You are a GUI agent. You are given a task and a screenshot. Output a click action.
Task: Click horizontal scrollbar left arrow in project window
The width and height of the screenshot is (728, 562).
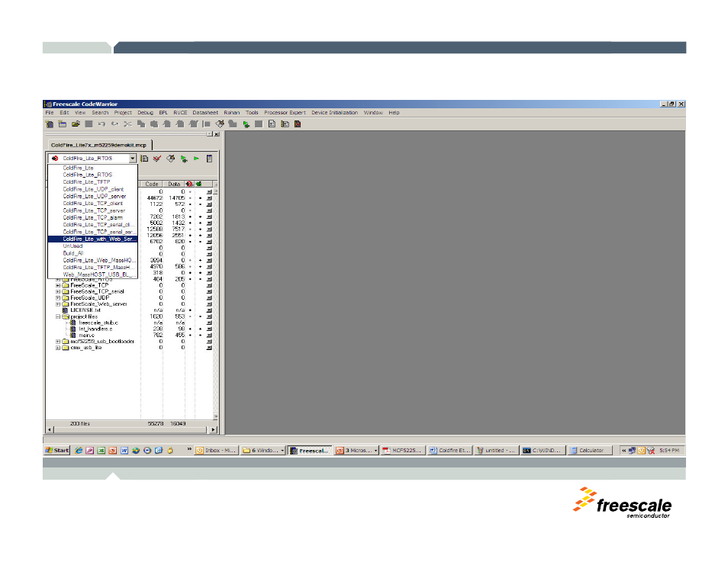[x=50, y=430]
